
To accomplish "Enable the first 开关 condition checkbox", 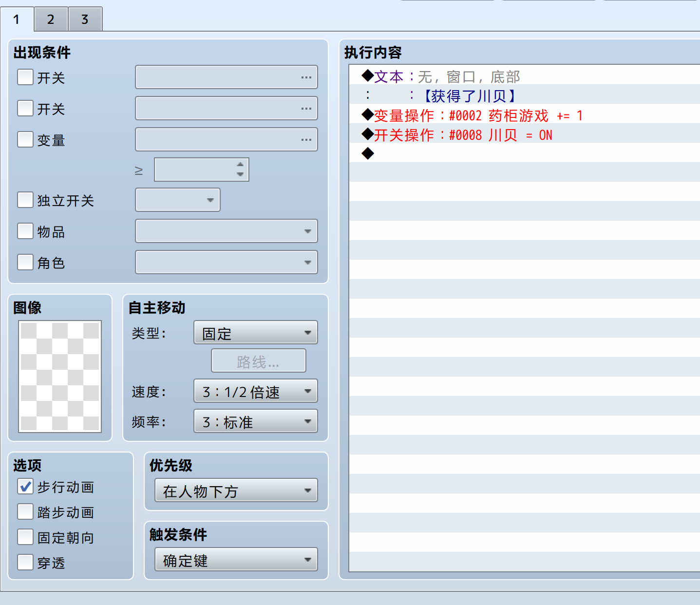I will [25, 77].
